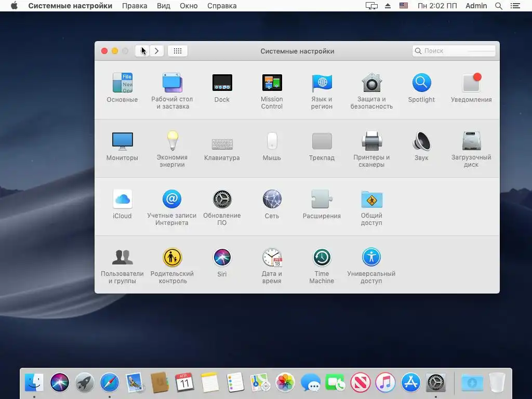Image resolution: width=532 pixels, height=399 pixels.
Task: Open the Справка menu
Action: point(222,6)
